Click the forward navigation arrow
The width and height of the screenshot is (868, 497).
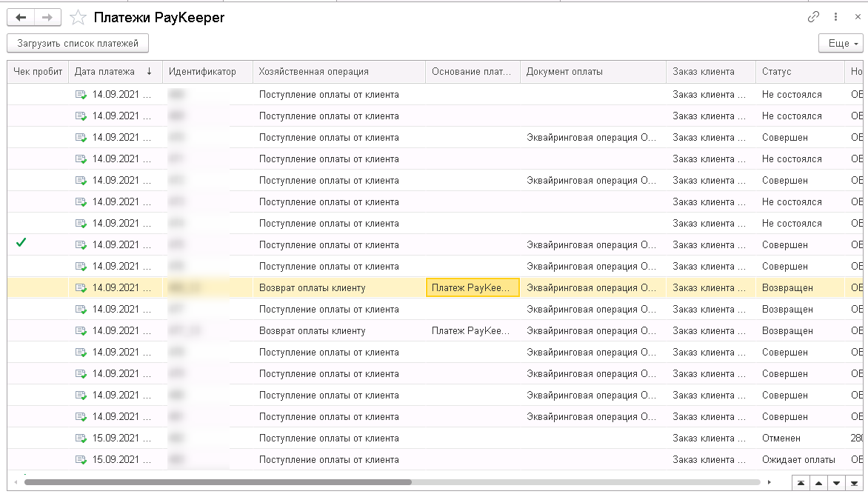click(x=47, y=17)
